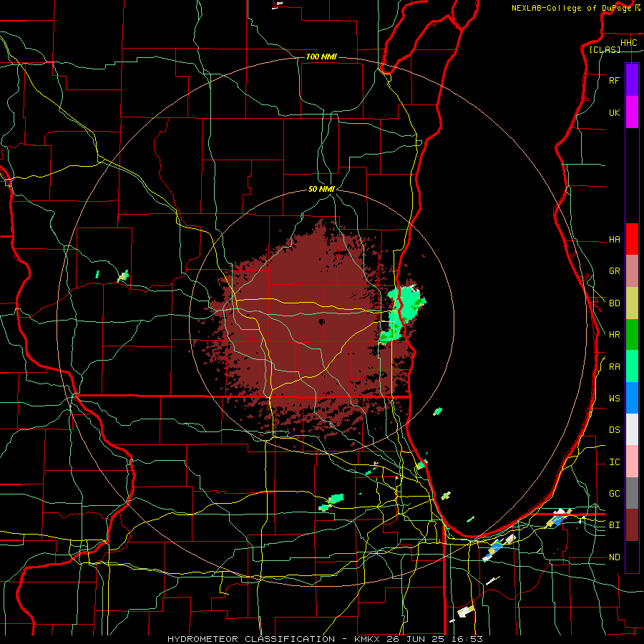Screen dimensions: 644x644
Task: Click the light pink IC legend swatch
Action: pyautogui.click(x=632, y=462)
